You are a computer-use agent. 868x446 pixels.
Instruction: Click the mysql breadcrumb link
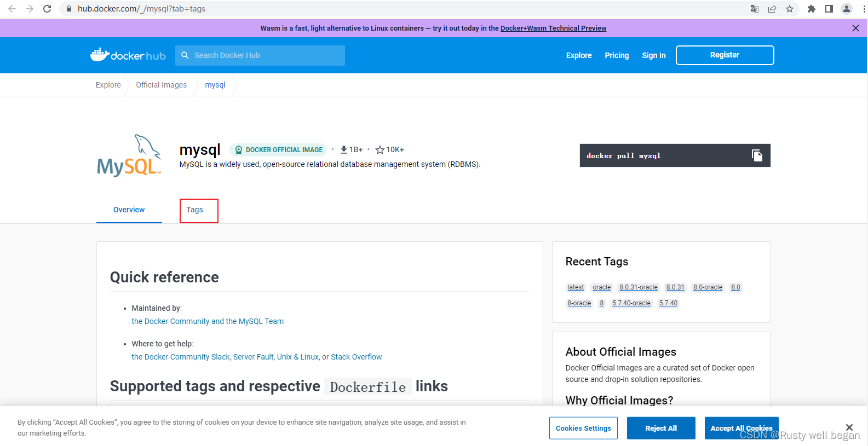[215, 85]
